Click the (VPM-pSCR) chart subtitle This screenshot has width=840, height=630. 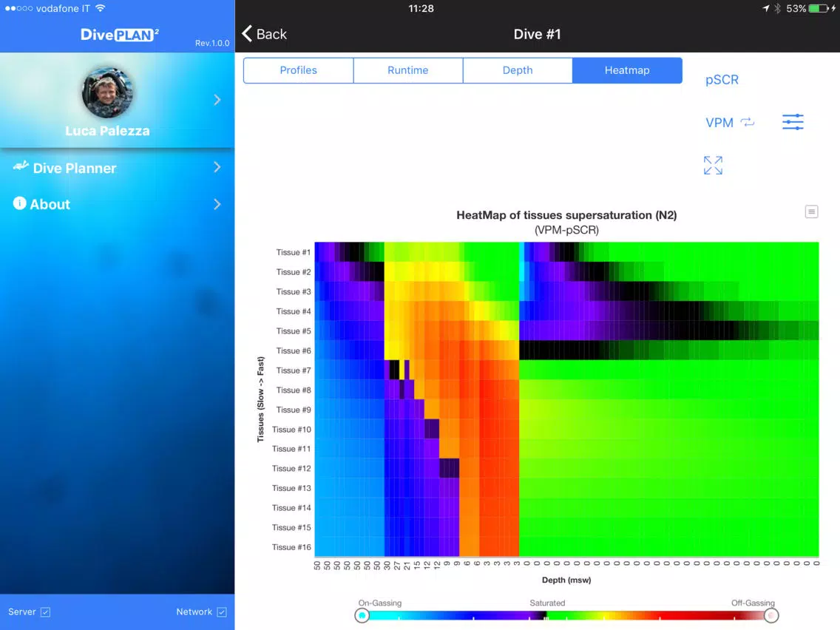566,231
